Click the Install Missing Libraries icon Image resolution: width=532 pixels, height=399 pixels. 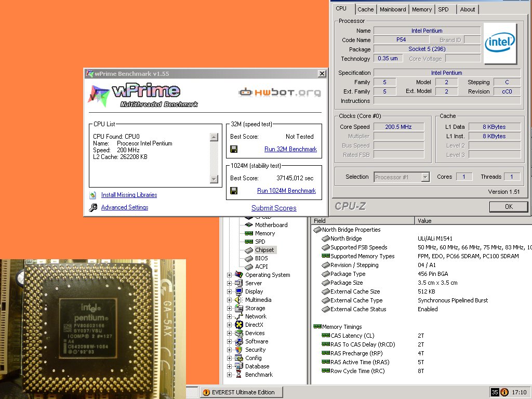coord(93,195)
